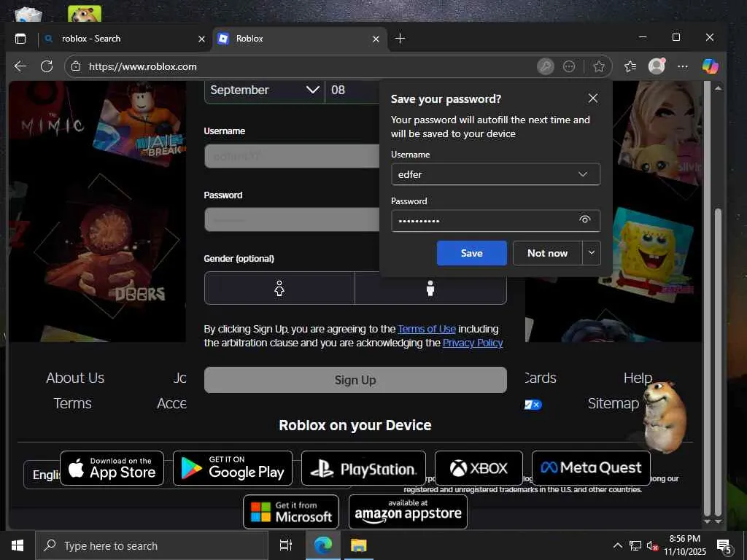This screenshot has width=747, height=560.
Task: Click Get it on Google Play badge
Action: [x=233, y=468]
